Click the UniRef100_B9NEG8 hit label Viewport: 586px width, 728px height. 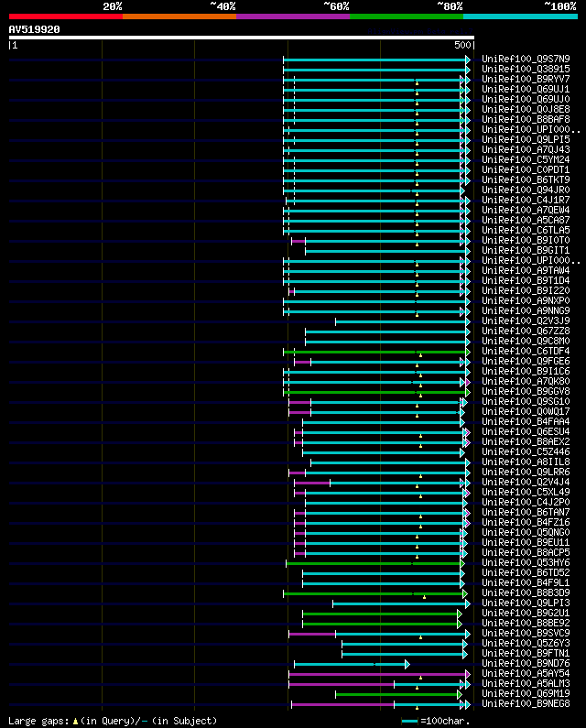click(526, 704)
